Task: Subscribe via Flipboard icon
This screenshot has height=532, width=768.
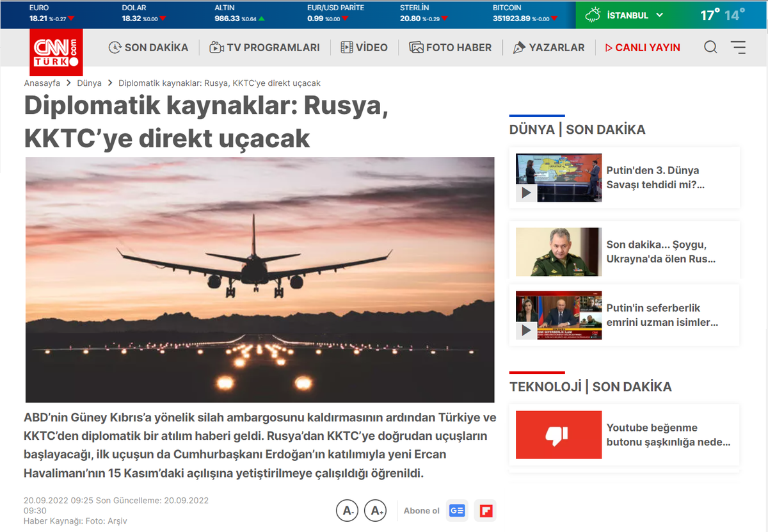Action: coord(486,510)
